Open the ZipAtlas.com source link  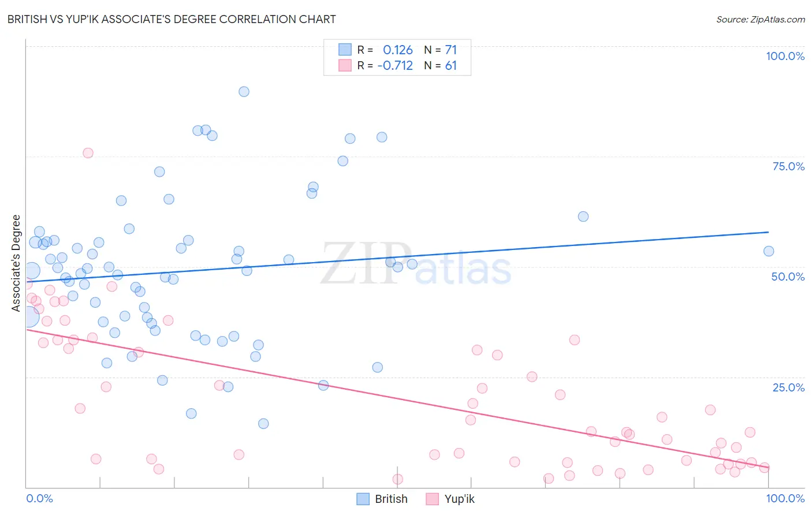[x=761, y=19]
